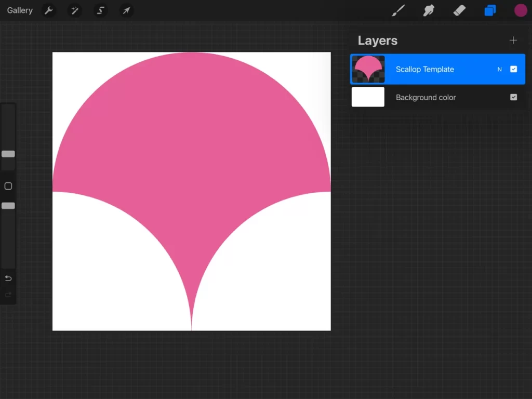Select the Brush tool
This screenshot has width=532, height=399.
(398, 10)
